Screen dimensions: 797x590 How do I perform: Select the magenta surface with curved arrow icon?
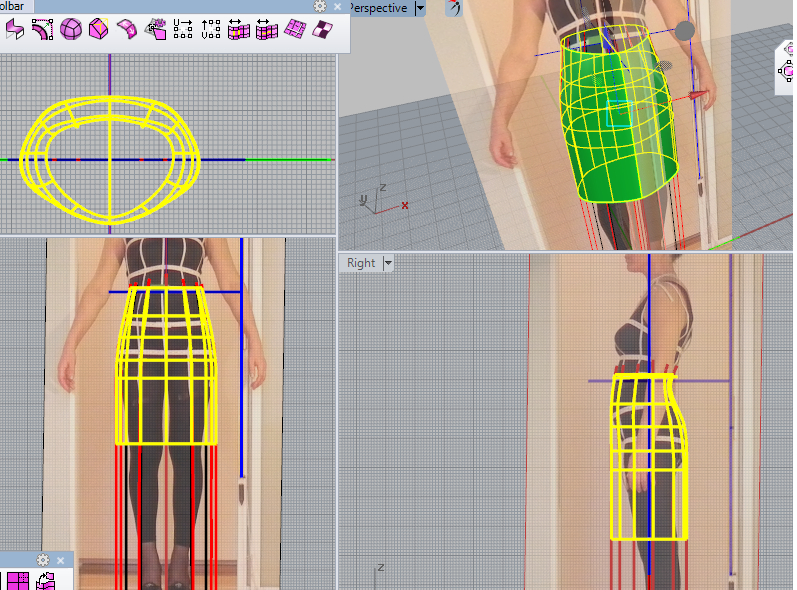coord(46,581)
